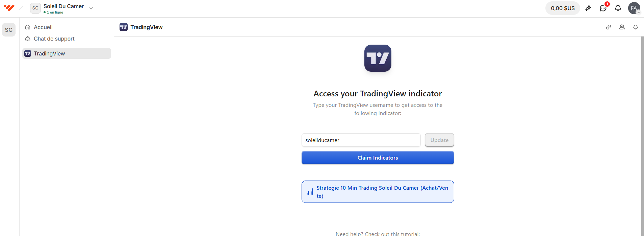
Task: Open messages with the notification badge
Action: (x=603, y=8)
